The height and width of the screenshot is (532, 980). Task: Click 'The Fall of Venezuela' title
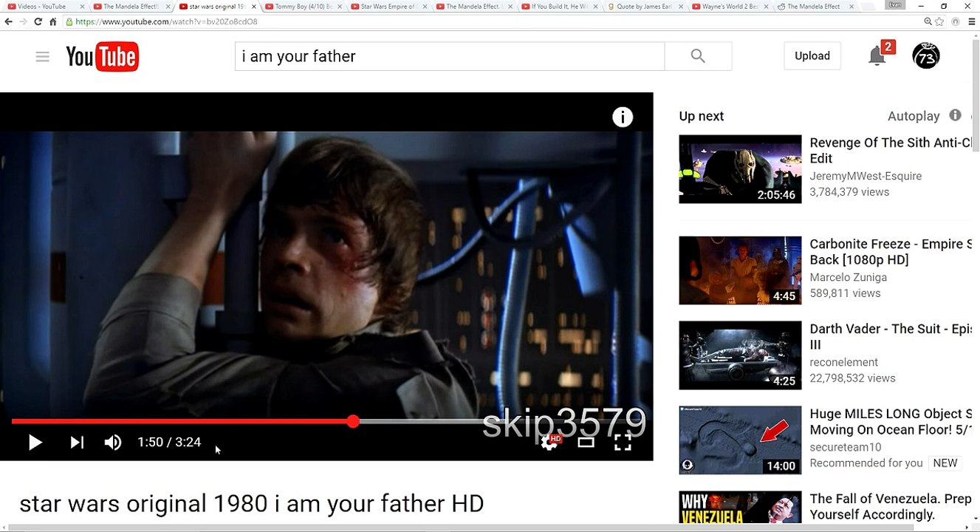click(891, 507)
